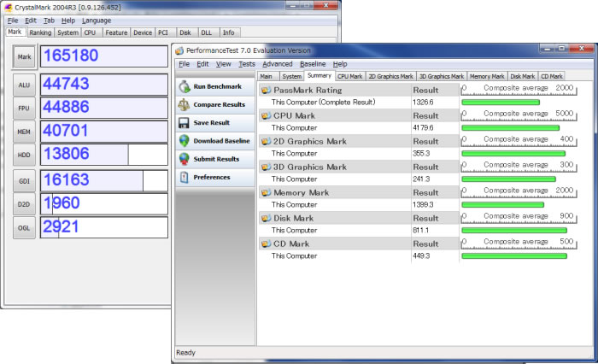
Task: Switch to the PerformanceTest Main tab
Action: 267,76
